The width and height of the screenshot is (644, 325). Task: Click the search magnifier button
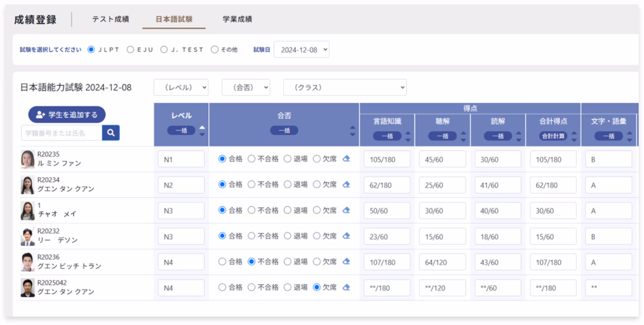point(111,132)
